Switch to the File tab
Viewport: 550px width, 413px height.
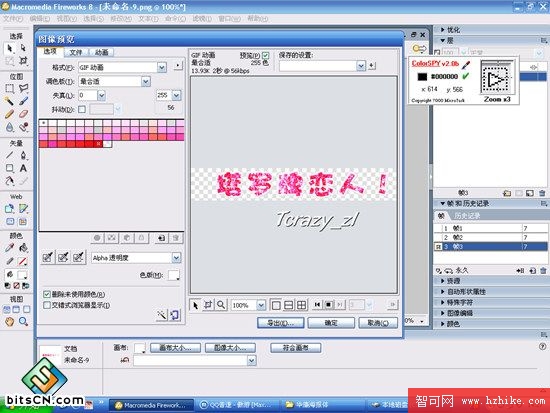75,52
